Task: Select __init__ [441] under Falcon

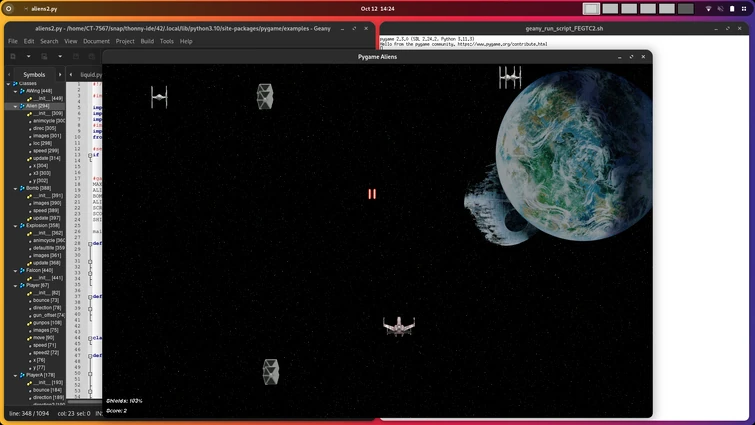Action: 48,278
